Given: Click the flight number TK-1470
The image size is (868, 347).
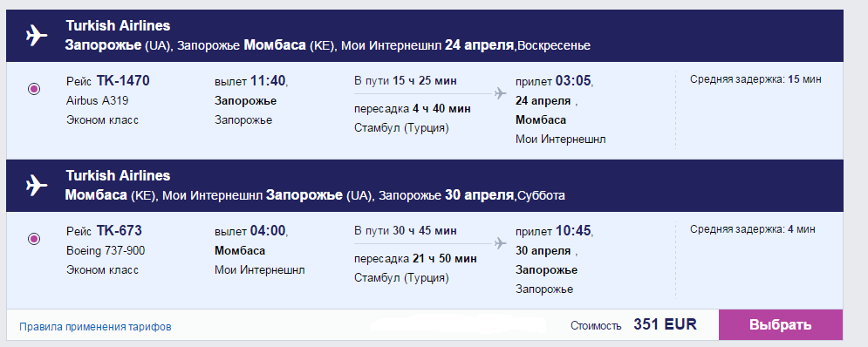Looking at the screenshot, I should pos(123,81).
